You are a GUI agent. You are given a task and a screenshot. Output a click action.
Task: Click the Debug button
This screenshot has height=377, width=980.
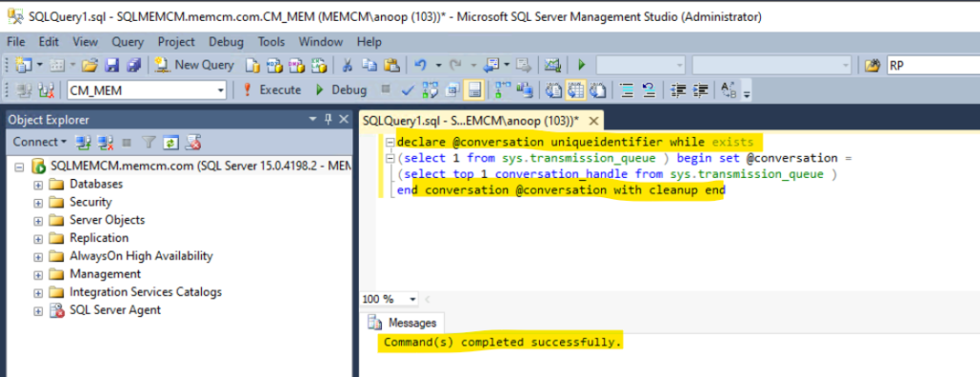click(x=341, y=90)
